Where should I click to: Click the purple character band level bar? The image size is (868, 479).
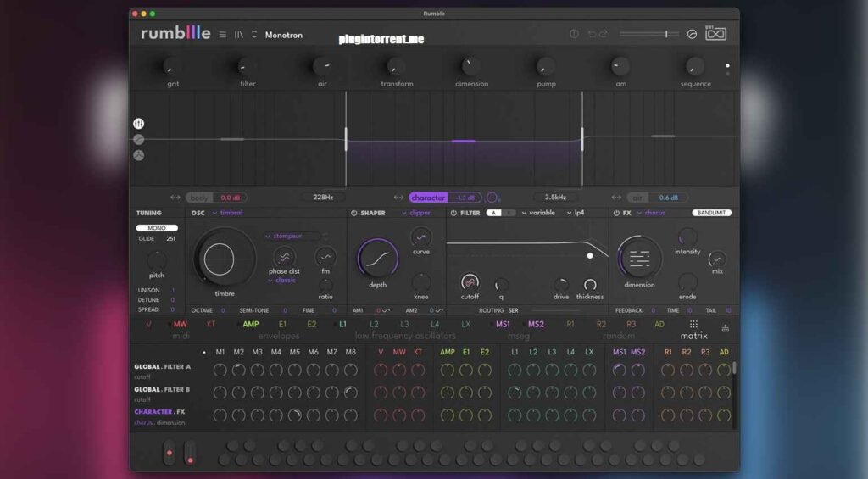point(463,142)
